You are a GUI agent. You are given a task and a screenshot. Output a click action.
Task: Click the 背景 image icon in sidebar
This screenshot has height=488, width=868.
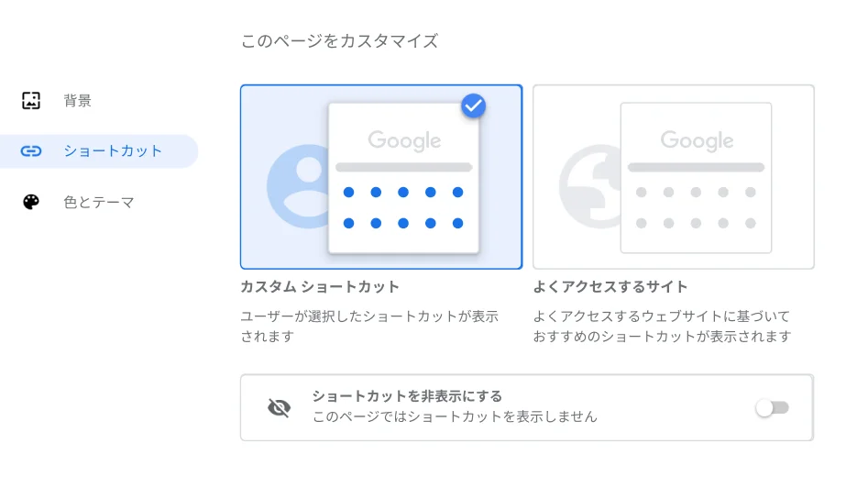tap(31, 101)
